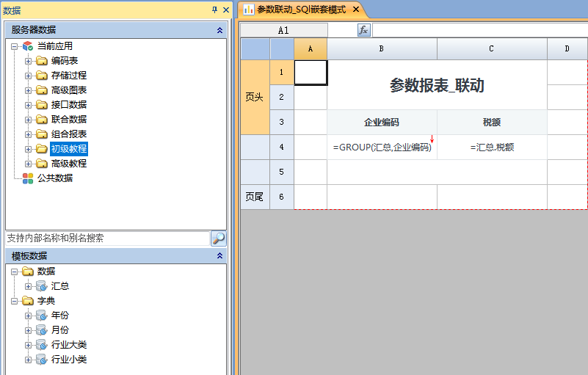Click the 公共数据 icon
Image resolution: width=588 pixels, height=375 pixels.
point(28,178)
